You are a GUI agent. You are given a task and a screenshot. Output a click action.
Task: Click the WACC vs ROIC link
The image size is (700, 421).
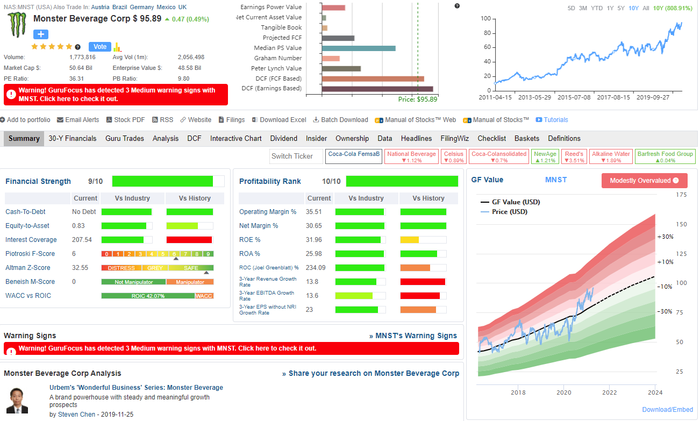(28, 296)
